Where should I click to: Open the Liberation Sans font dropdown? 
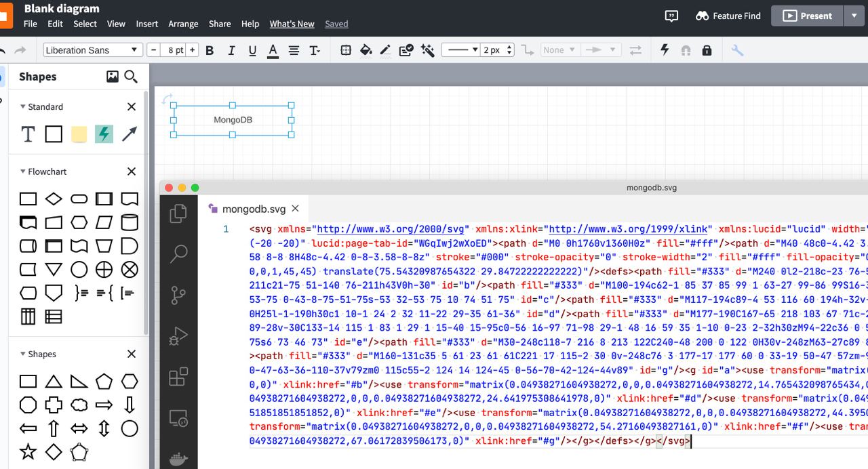pyautogui.click(x=93, y=50)
